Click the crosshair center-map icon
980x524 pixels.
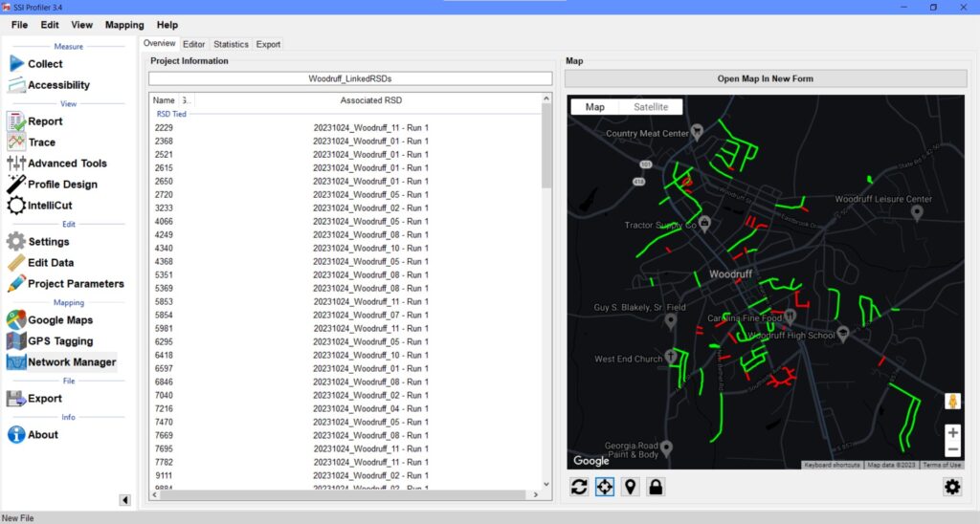point(605,487)
